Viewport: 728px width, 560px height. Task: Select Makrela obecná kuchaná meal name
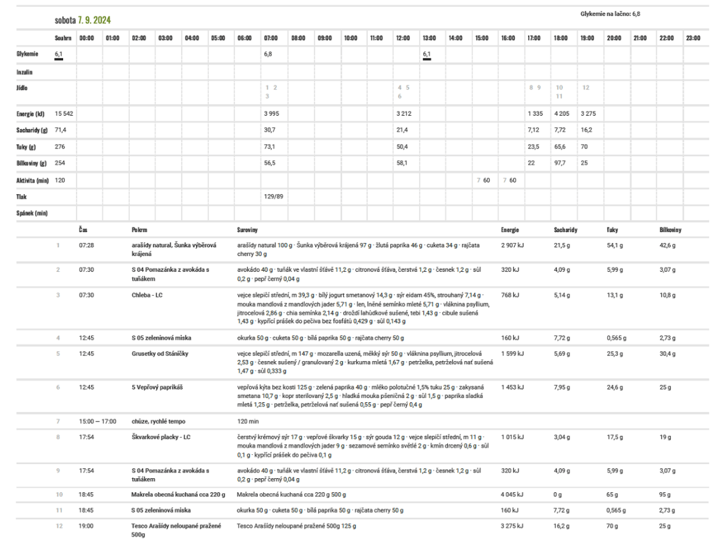[x=178, y=495]
